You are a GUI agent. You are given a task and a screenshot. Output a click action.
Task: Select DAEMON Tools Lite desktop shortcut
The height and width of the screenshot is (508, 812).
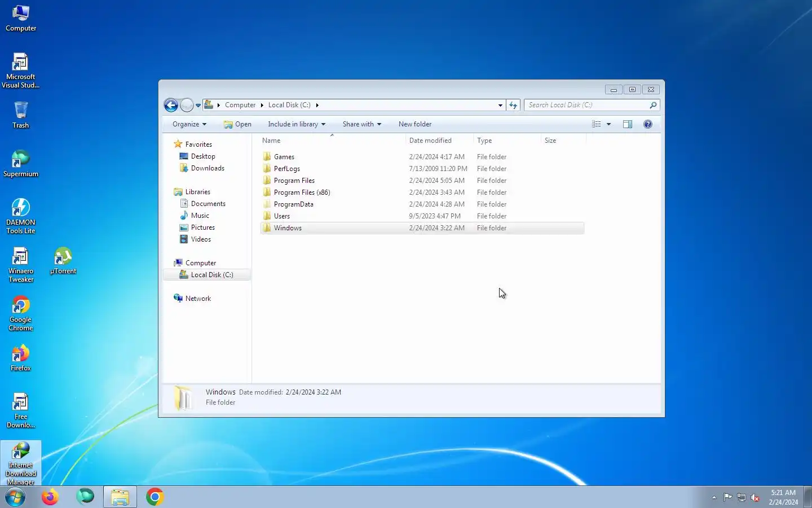(x=21, y=216)
